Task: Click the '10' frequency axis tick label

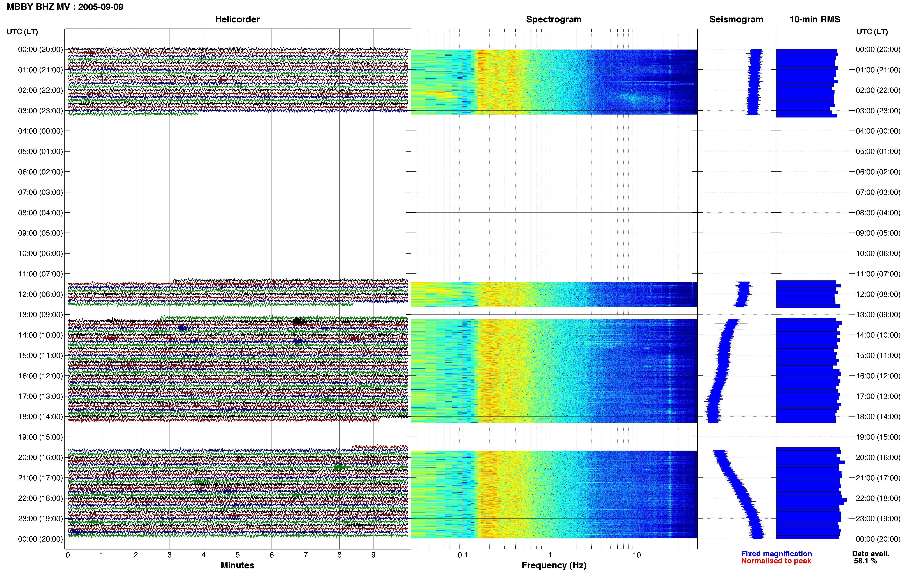Action: [x=637, y=555]
